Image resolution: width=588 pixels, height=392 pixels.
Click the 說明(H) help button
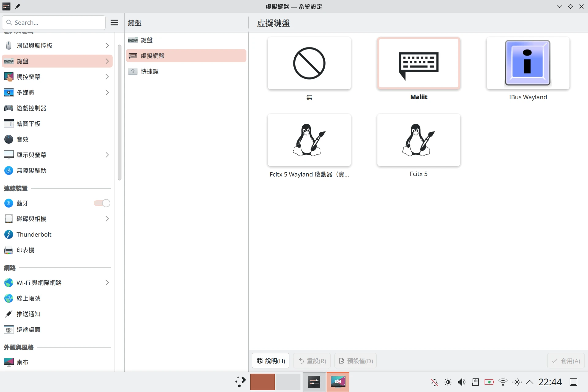271,361
